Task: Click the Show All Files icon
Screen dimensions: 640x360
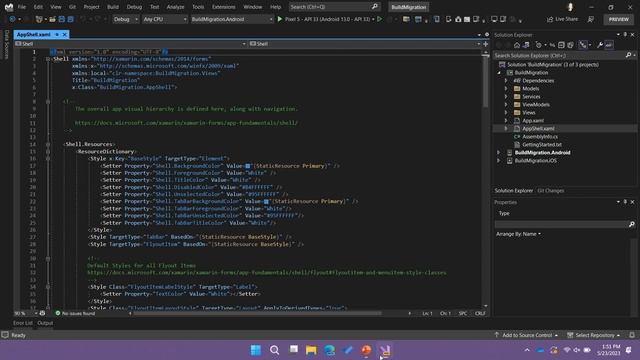Action: pos(570,45)
